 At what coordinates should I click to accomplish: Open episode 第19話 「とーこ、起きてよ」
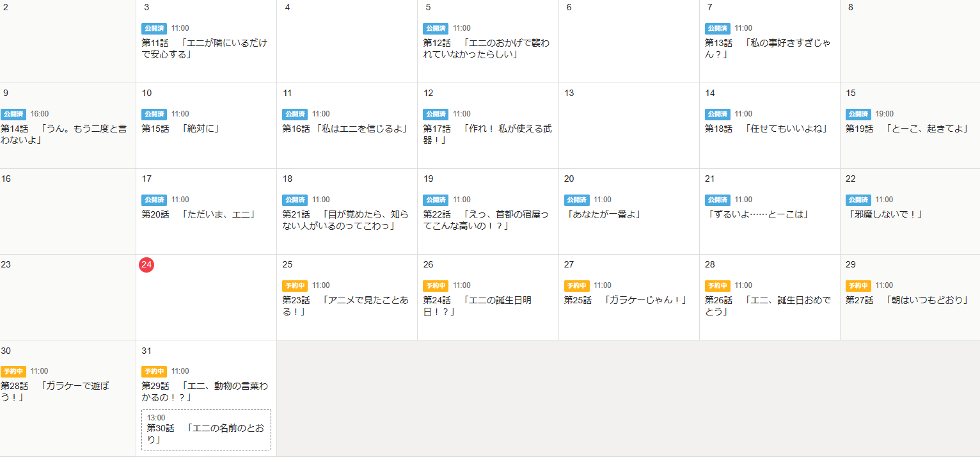click(x=906, y=129)
